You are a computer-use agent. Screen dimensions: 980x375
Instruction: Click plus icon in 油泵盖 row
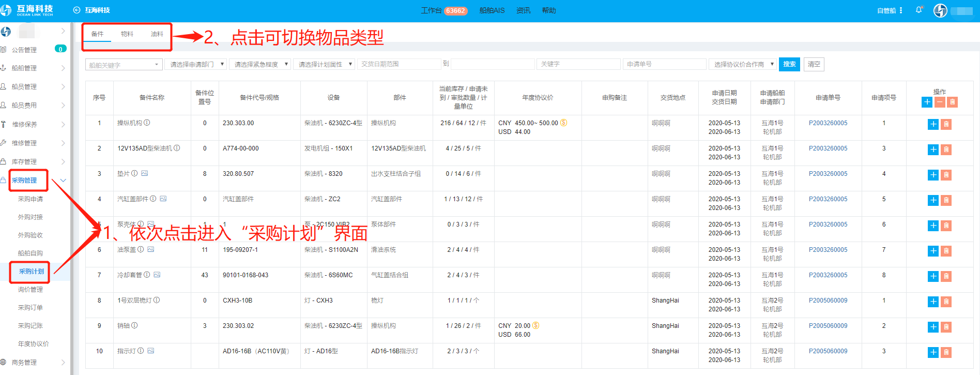[x=933, y=251]
